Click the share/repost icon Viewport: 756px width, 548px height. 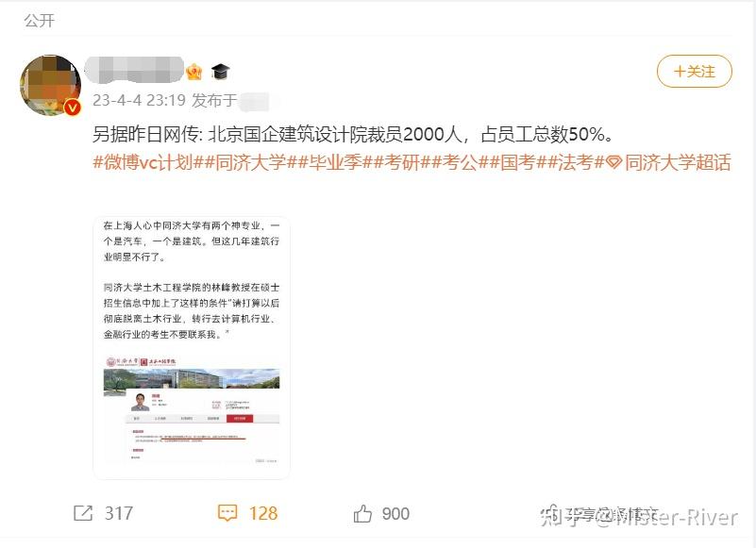pos(83,513)
